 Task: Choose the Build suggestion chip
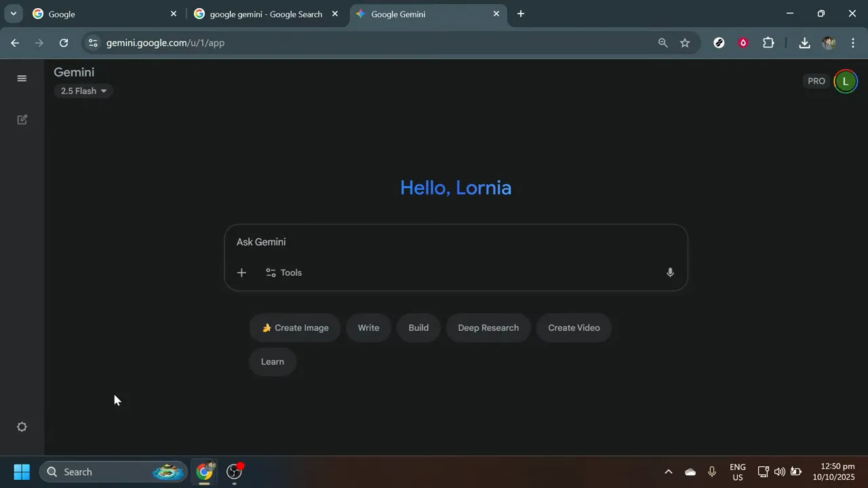pos(418,328)
